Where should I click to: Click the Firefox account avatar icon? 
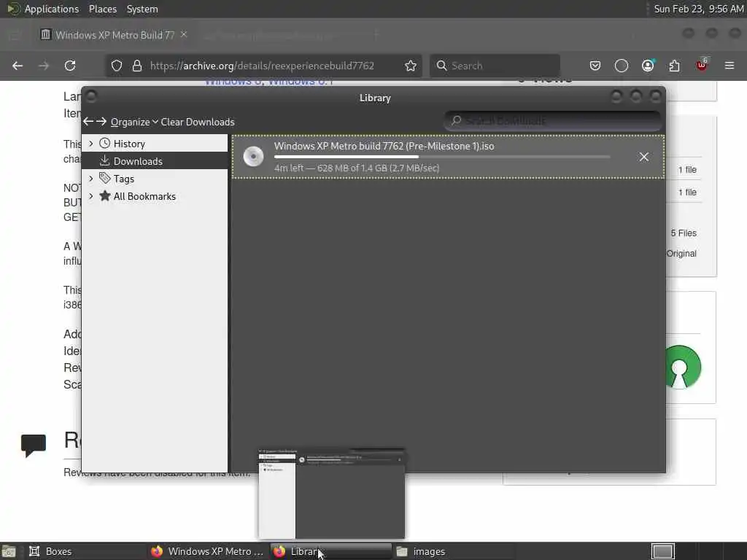pyautogui.click(x=648, y=66)
